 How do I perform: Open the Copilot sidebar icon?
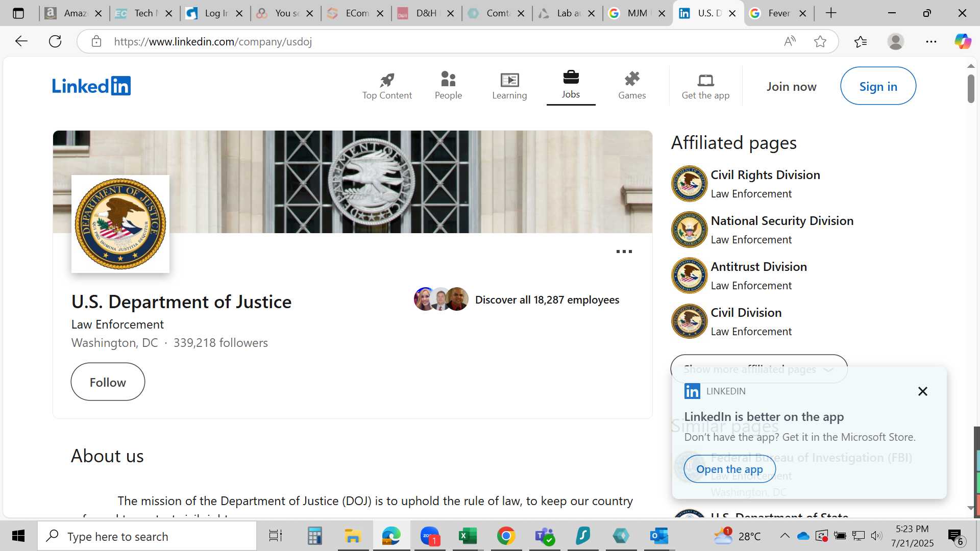(963, 41)
